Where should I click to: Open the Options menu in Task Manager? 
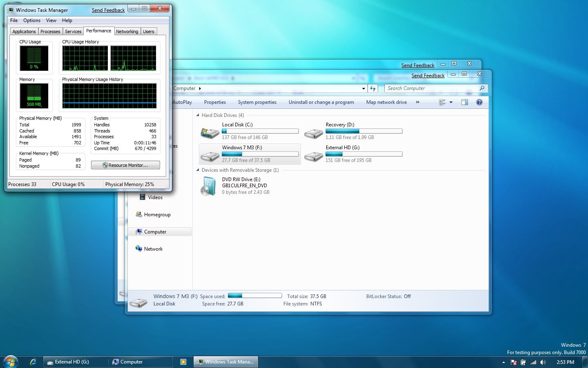pyautogui.click(x=32, y=20)
